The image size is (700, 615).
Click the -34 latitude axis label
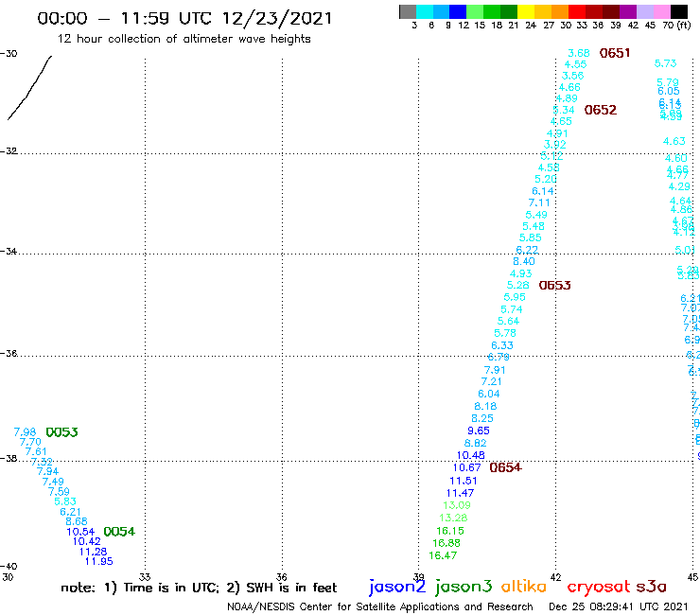[x=9, y=252]
